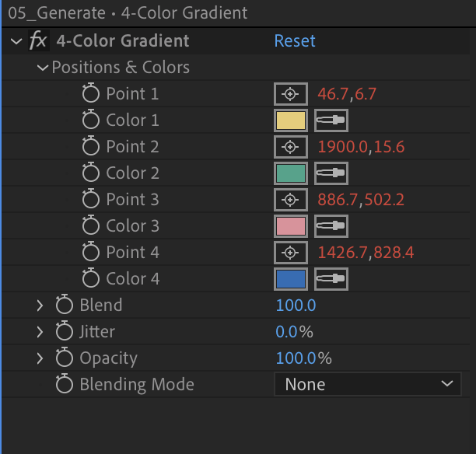
Task: Open the yellow Color 1 swatch
Action: [x=291, y=120]
